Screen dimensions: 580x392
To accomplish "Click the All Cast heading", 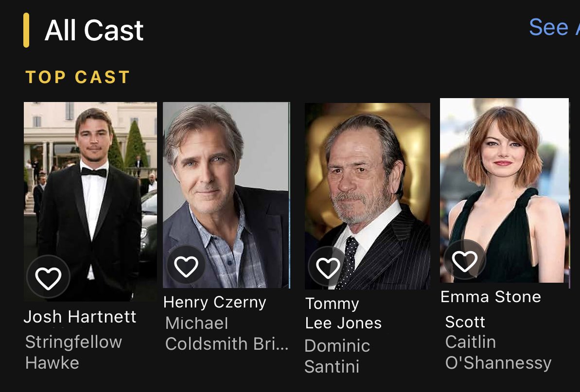I will click(93, 30).
